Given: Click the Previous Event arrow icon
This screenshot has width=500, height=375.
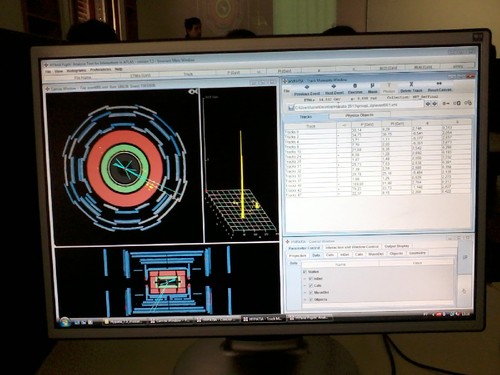Looking at the screenshot, I should coord(307,87).
